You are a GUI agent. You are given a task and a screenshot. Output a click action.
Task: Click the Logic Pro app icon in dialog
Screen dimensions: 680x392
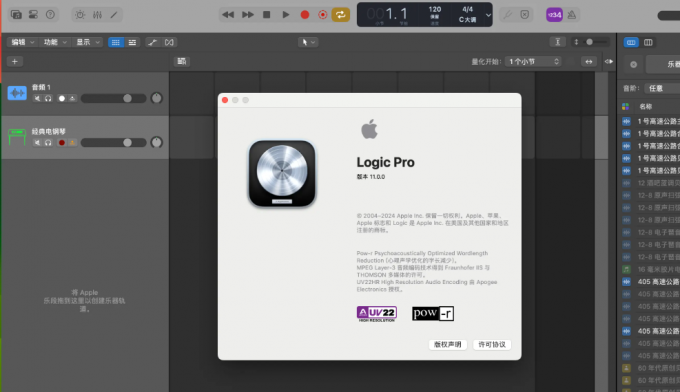pos(282,173)
